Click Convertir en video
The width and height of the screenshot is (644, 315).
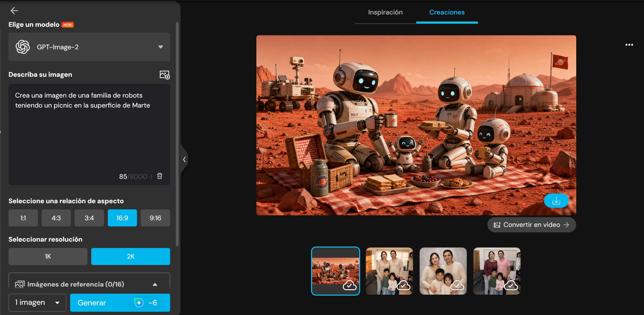531,225
